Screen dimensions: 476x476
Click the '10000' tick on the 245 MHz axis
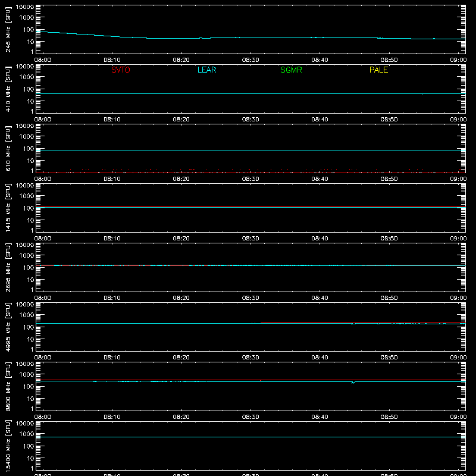(25, 7)
